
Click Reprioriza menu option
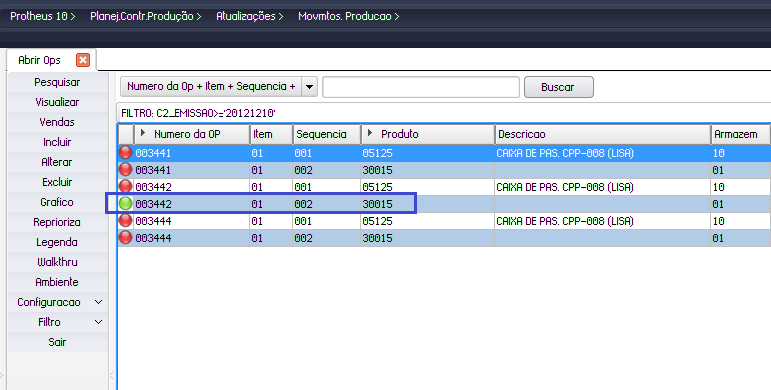click(x=58, y=222)
